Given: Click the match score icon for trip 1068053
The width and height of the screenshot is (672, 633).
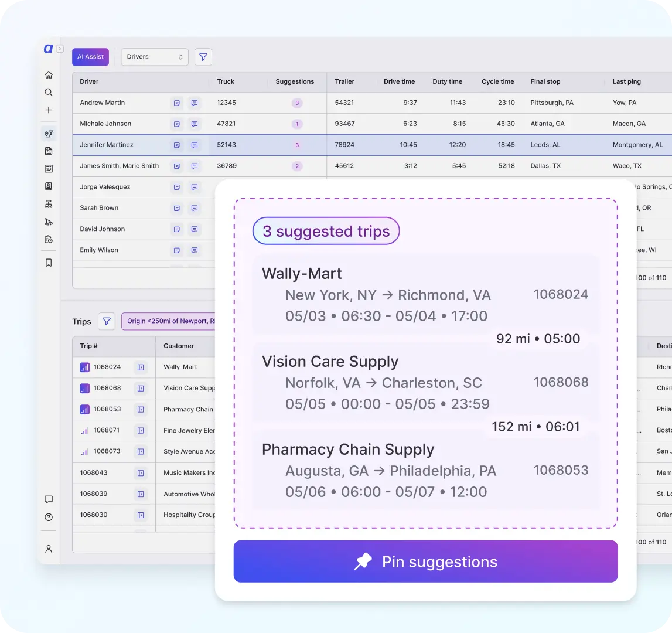Looking at the screenshot, I should pos(85,409).
